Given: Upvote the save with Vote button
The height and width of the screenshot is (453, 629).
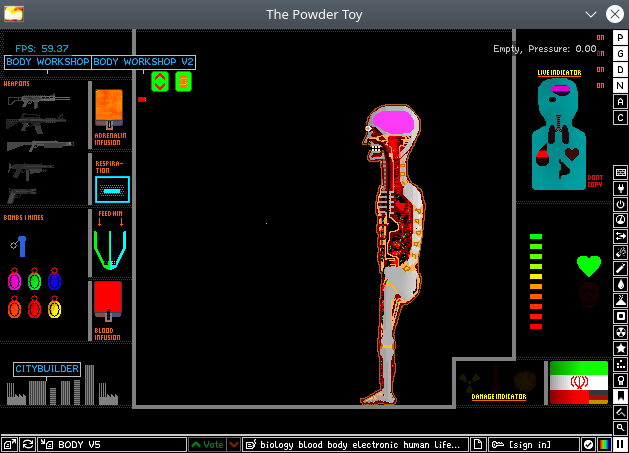Looking at the screenshot, I should tap(207, 445).
